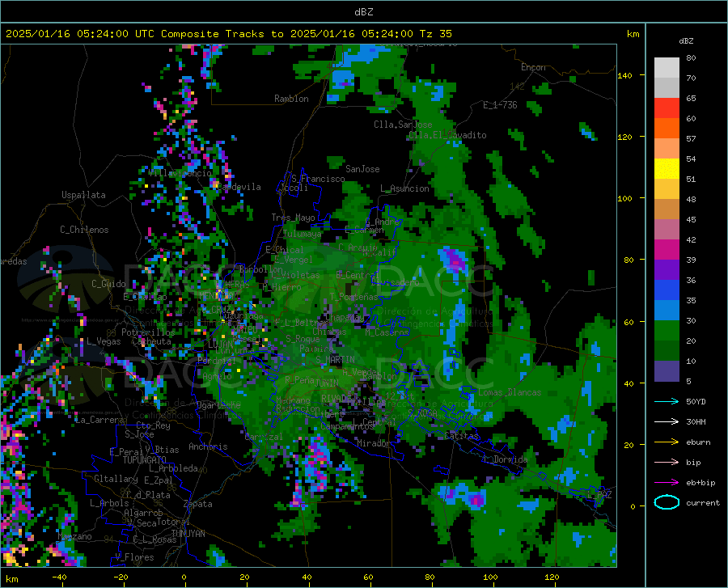Click the orange eburn arrow legend icon
Image resolution: width=728 pixels, height=588 pixels.
coord(667,442)
